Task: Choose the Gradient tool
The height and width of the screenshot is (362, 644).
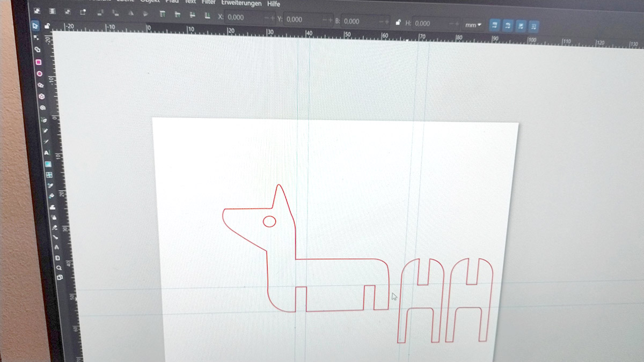Action: click(48, 164)
